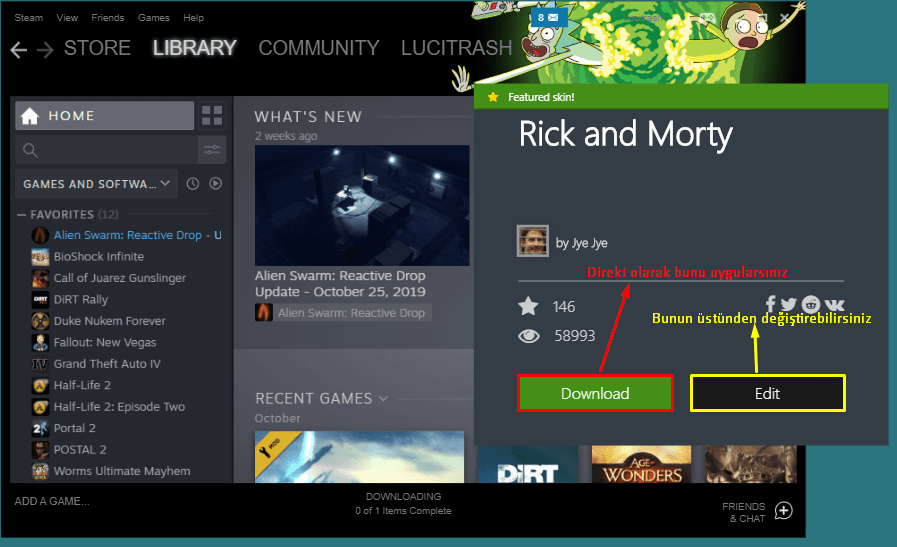Click the Worms Ultimate Mayhem game icon
897x547 pixels.
tap(39, 471)
